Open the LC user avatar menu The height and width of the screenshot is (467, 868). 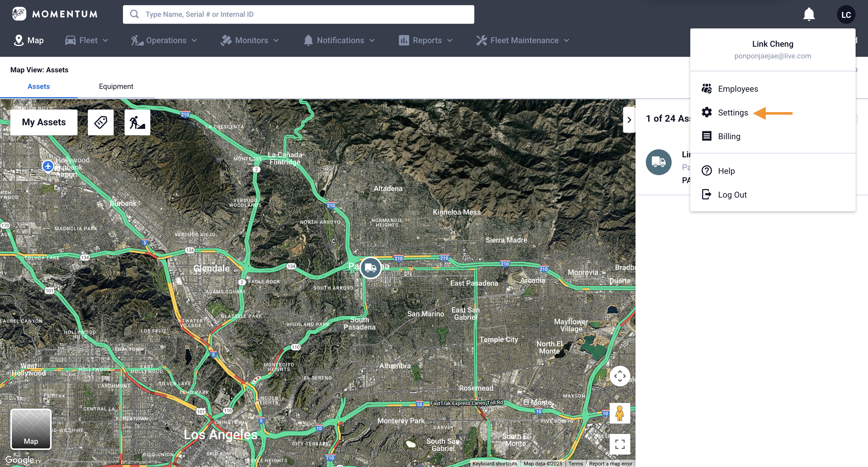pyautogui.click(x=846, y=14)
